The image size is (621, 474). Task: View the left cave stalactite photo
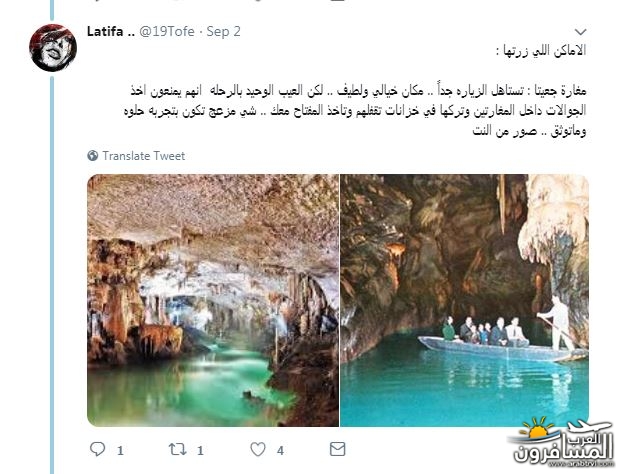coord(213,300)
